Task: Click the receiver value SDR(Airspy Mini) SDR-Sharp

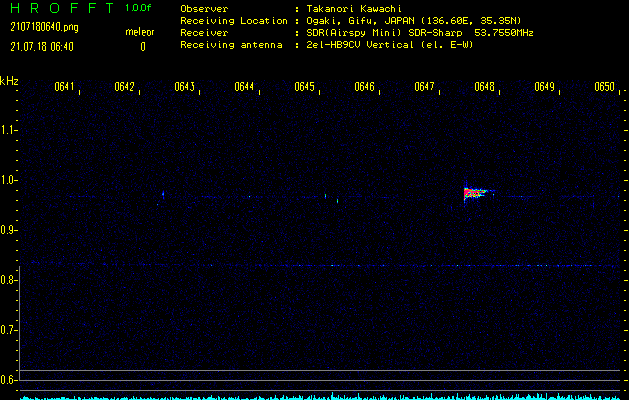Action: [x=384, y=33]
